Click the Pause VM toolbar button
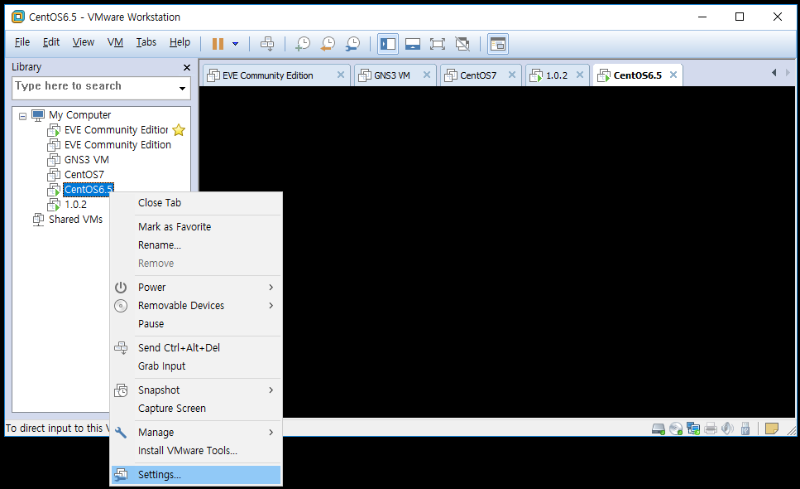 point(218,44)
